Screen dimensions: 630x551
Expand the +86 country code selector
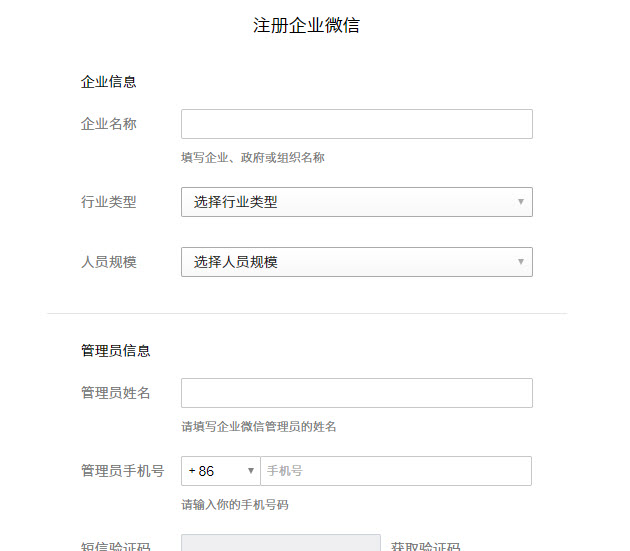point(220,471)
